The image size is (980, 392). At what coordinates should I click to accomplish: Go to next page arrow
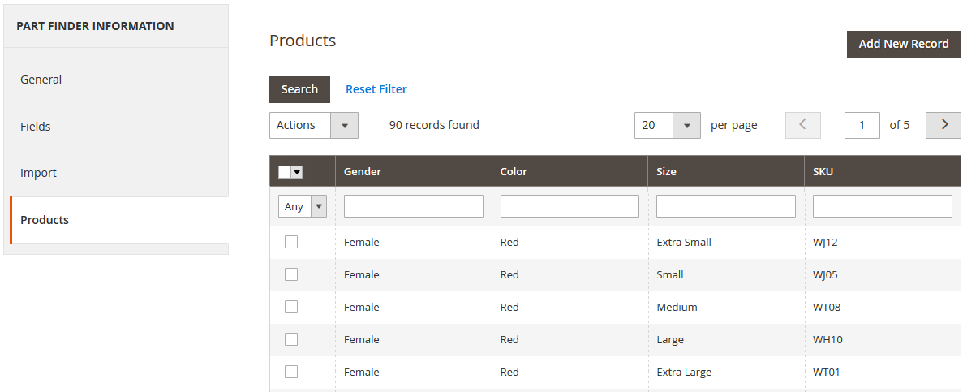point(943,125)
